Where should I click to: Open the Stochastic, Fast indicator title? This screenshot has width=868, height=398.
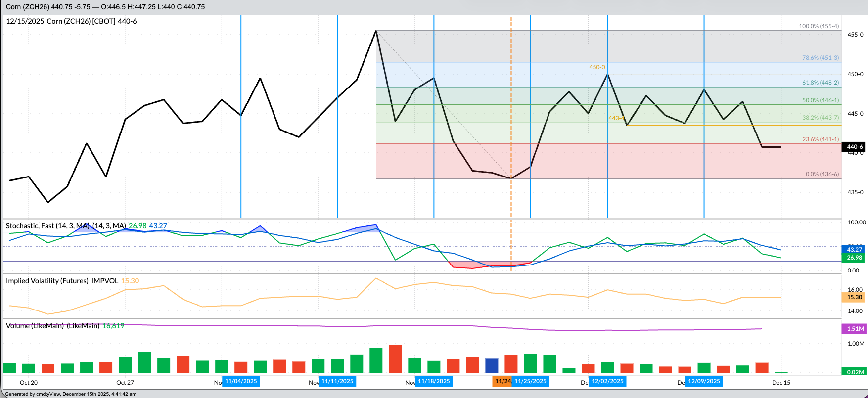tap(65, 226)
